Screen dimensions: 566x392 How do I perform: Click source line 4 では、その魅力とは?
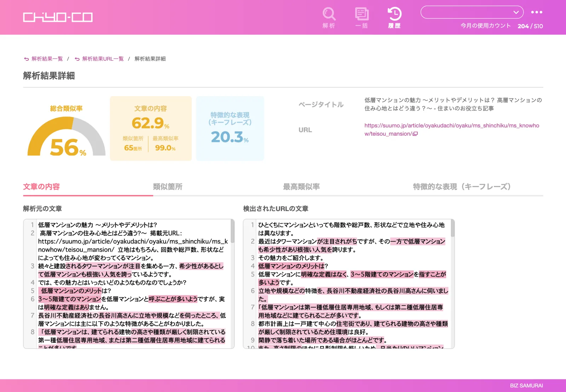pyautogui.click(x=112, y=282)
